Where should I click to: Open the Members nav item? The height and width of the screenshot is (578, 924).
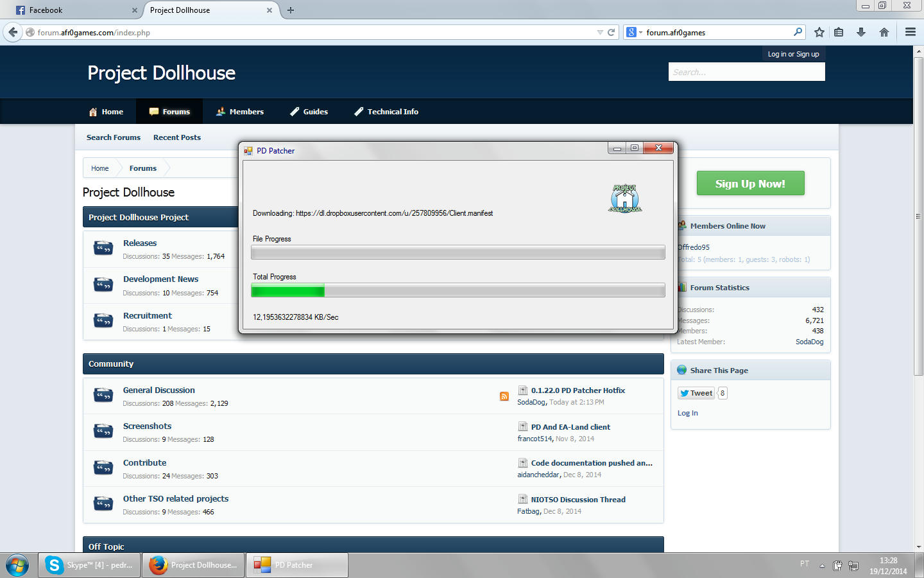point(239,112)
